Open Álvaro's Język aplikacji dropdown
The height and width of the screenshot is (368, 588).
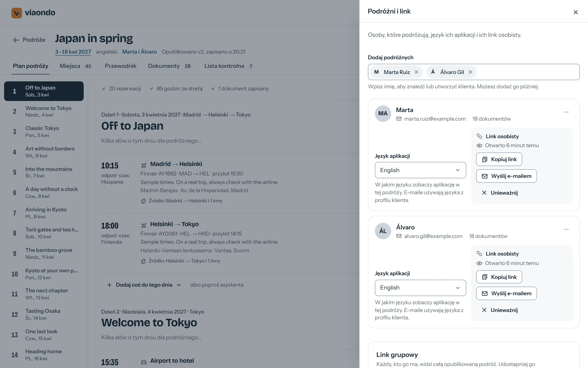point(420,288)
